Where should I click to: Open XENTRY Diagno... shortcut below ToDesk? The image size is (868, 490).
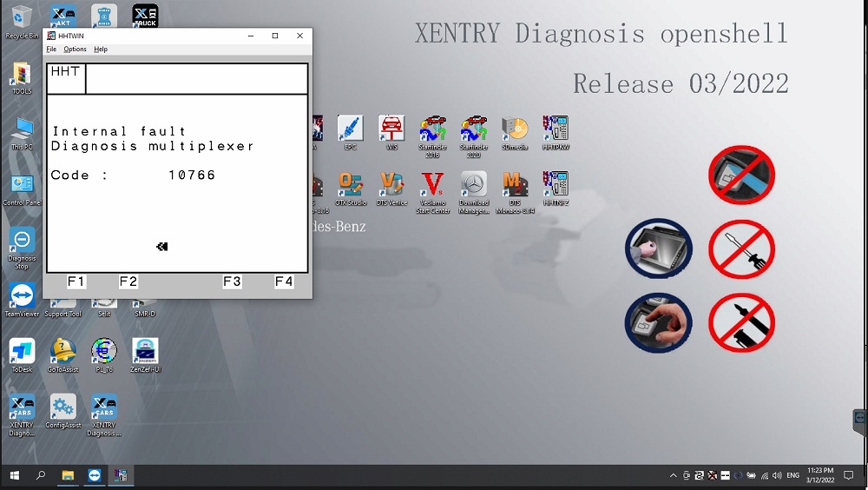click(22, 415)
